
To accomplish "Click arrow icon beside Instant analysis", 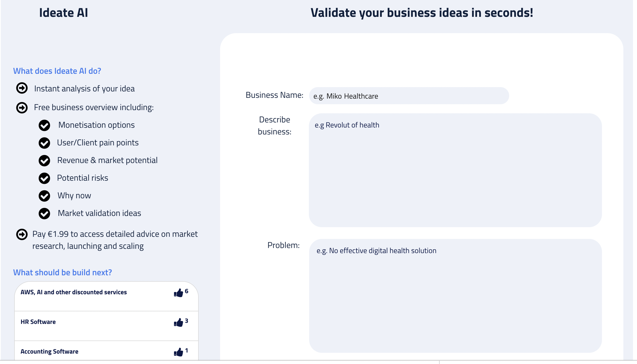I will (x=22, y=88).
